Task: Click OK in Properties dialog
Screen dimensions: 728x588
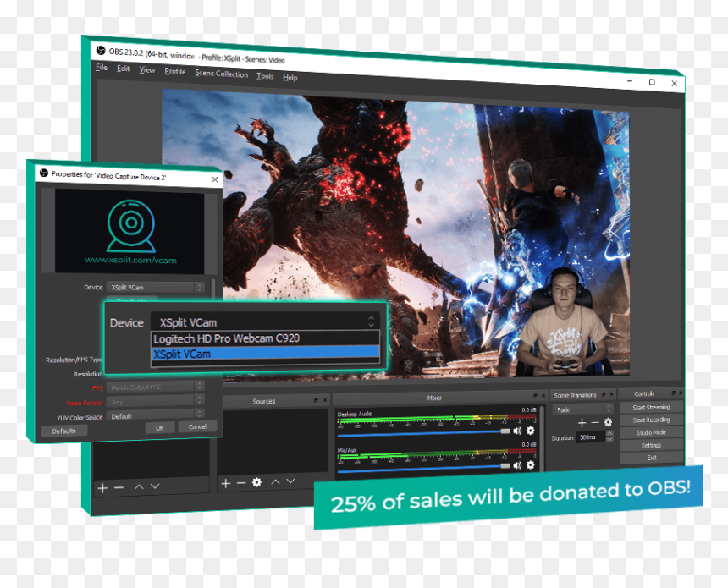Action: coord(160,428)
